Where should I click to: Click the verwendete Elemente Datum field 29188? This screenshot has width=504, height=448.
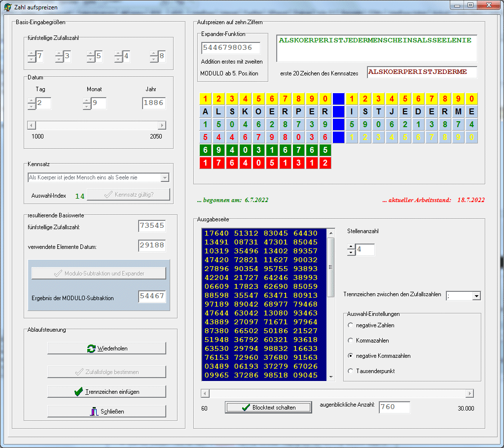tap(152, 245)
